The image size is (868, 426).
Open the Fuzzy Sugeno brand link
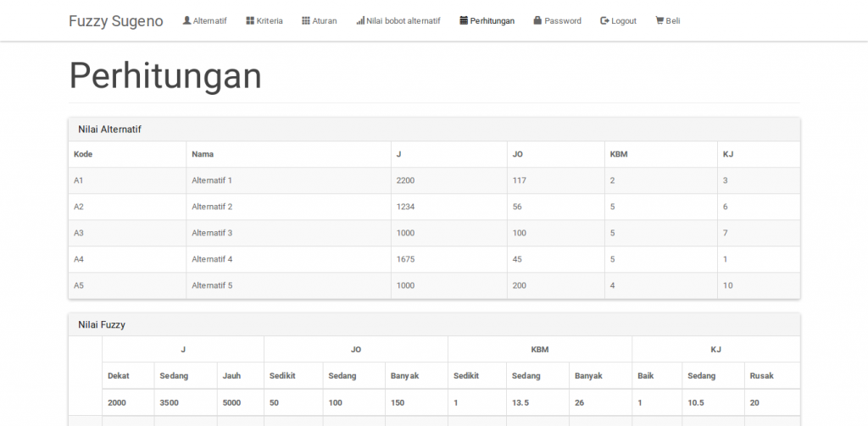point(116,21)
